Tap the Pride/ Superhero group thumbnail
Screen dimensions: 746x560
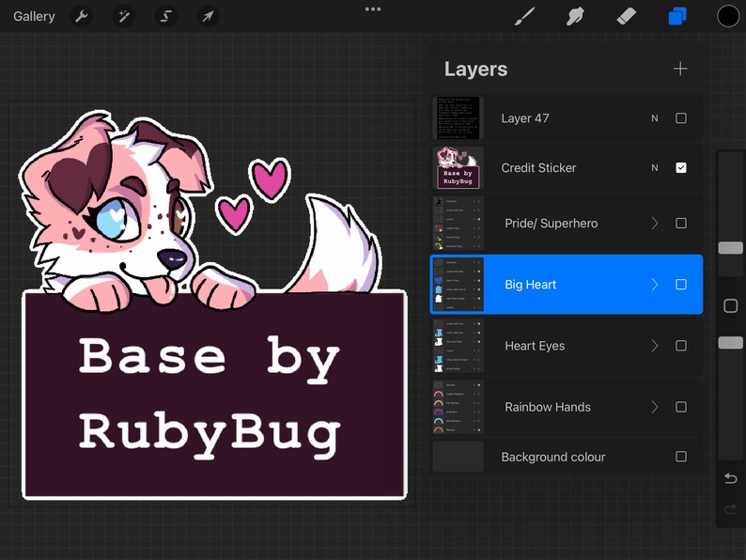(458, 223)
